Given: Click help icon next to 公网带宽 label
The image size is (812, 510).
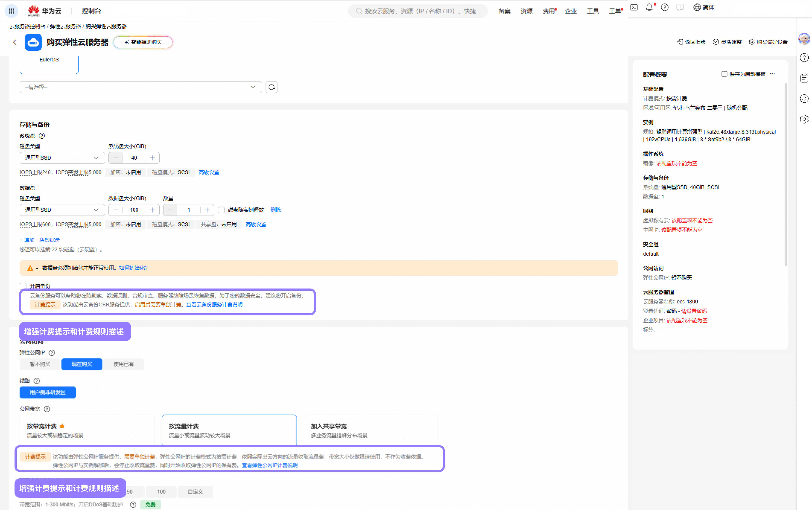Looking at the screenshot, I should point(47,409).
